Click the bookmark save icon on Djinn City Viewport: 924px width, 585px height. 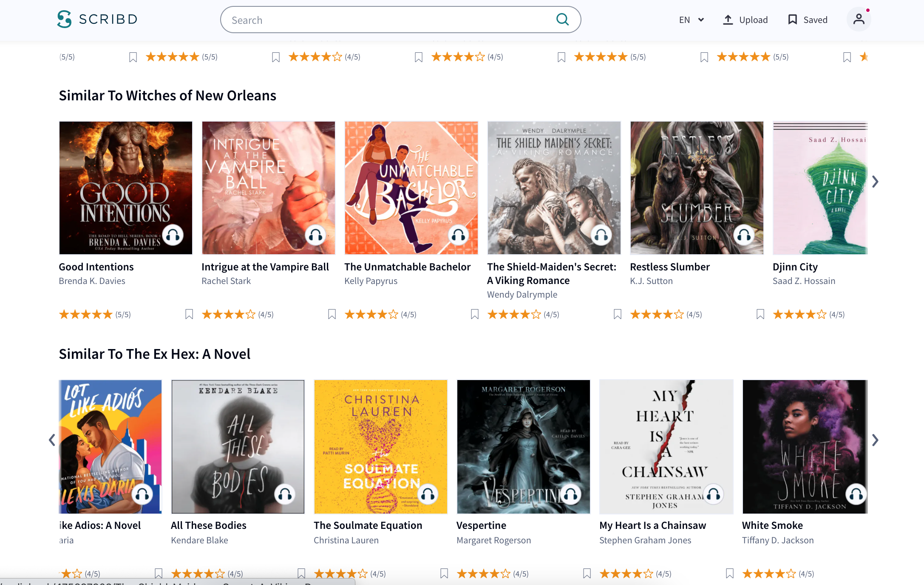(759, 314)
